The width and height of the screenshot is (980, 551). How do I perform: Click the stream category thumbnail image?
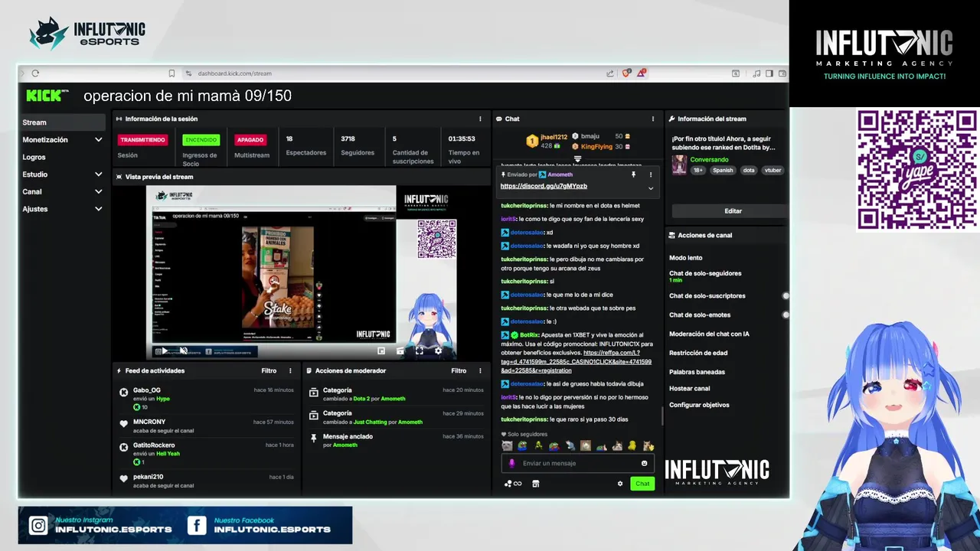(679, 165)
